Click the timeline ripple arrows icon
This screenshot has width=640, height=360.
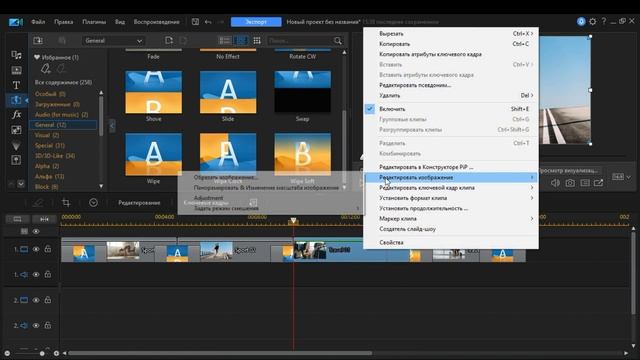pyautogui.click(x=44, y=219)
